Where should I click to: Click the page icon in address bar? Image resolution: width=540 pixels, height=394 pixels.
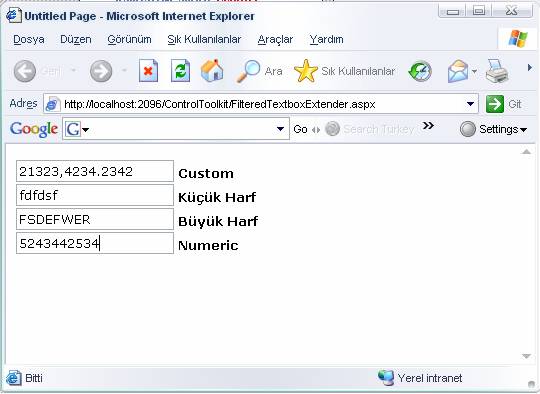click(x=52, y=104)
